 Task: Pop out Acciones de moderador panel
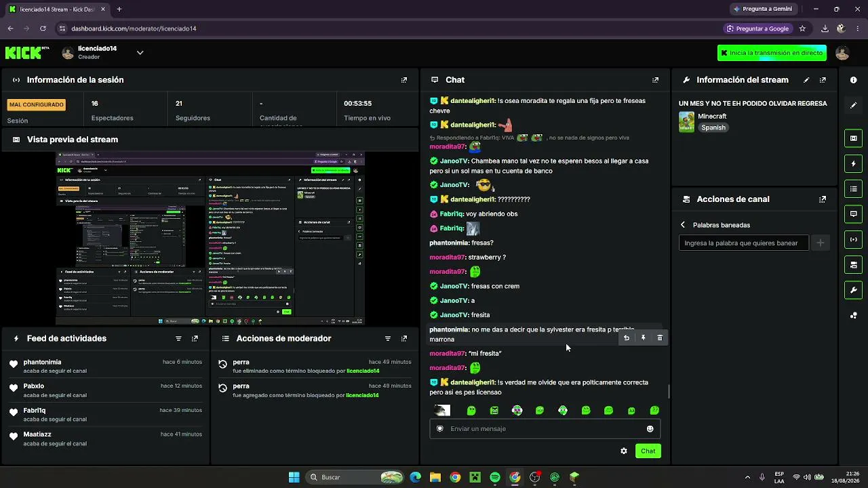click(404, 338)
